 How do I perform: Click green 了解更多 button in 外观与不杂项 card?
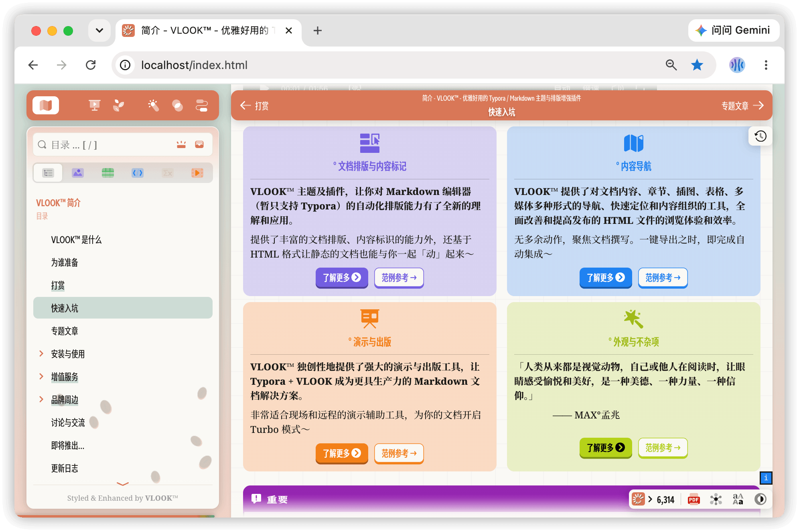[x=606, y=448]
